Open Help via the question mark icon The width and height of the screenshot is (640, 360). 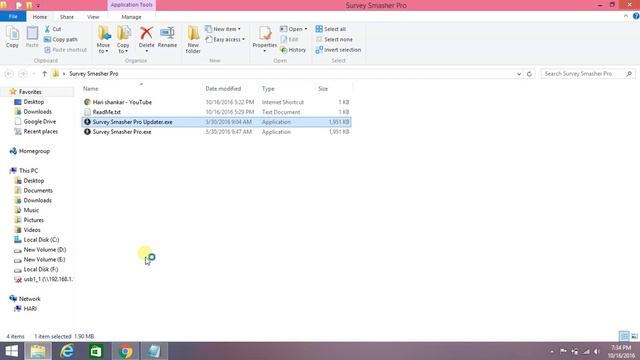[636, 16]
